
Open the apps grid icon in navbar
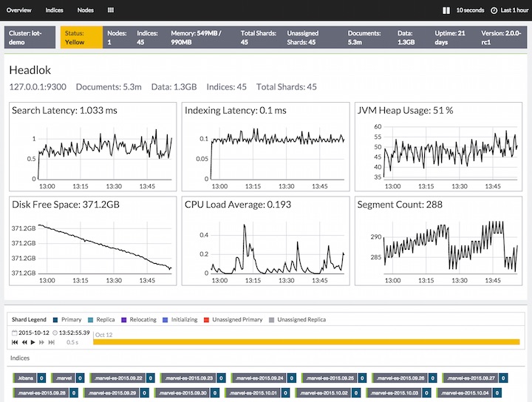[111, 10]
